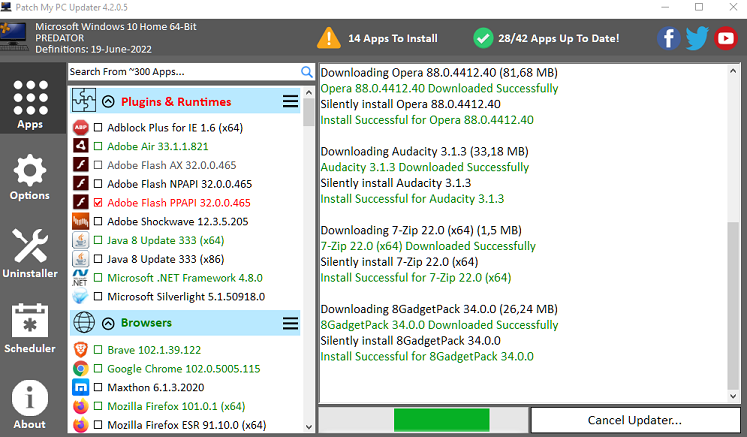Click the Maxthon browser icon

point(81,387)
